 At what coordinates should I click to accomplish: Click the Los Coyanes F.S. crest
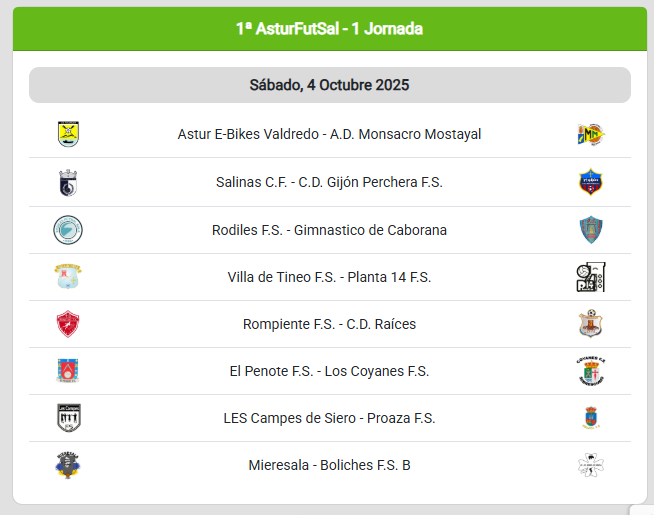[590, 371]
